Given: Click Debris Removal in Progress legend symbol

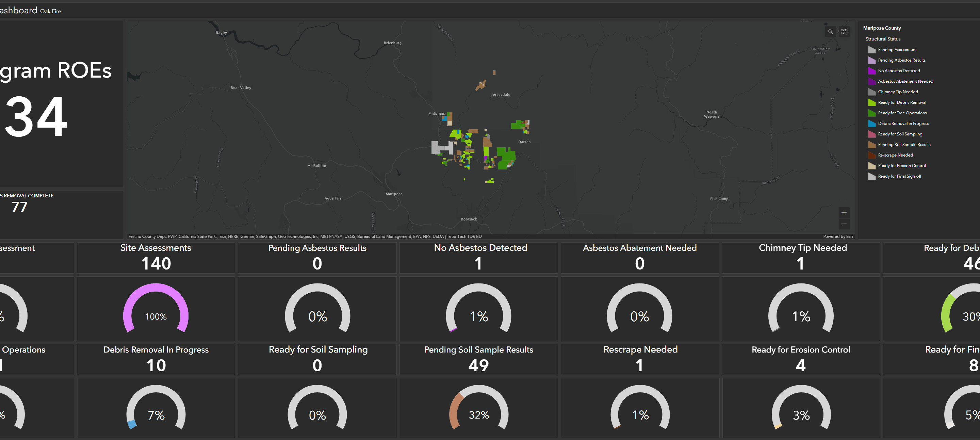Looking at the screenshot, I should [871, 124].
